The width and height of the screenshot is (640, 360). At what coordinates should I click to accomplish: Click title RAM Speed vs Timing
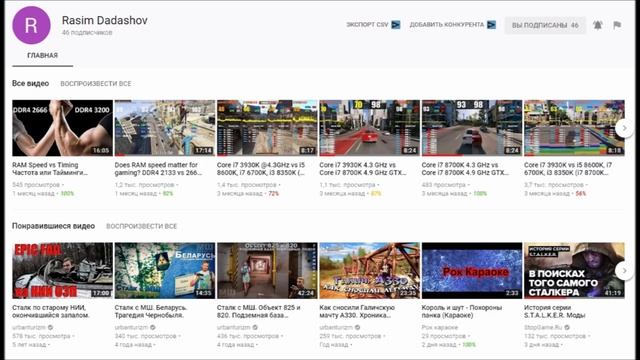pos(50,169)
